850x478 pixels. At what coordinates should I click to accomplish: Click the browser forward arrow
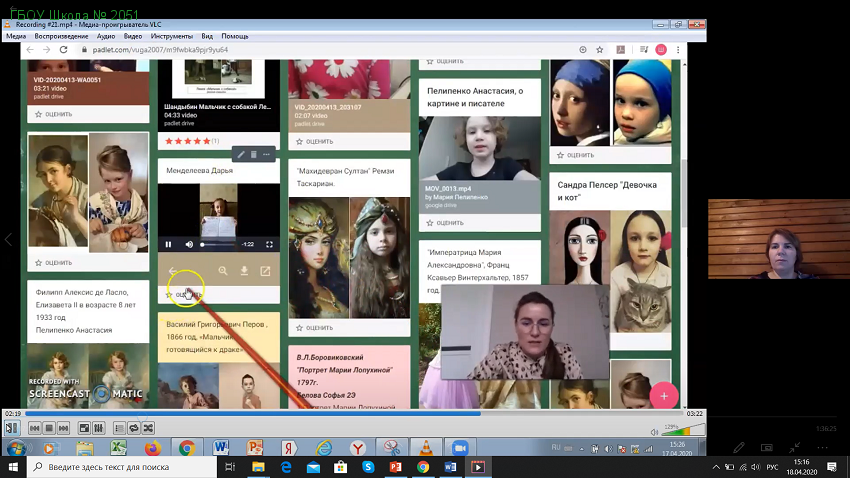[47, 50]
